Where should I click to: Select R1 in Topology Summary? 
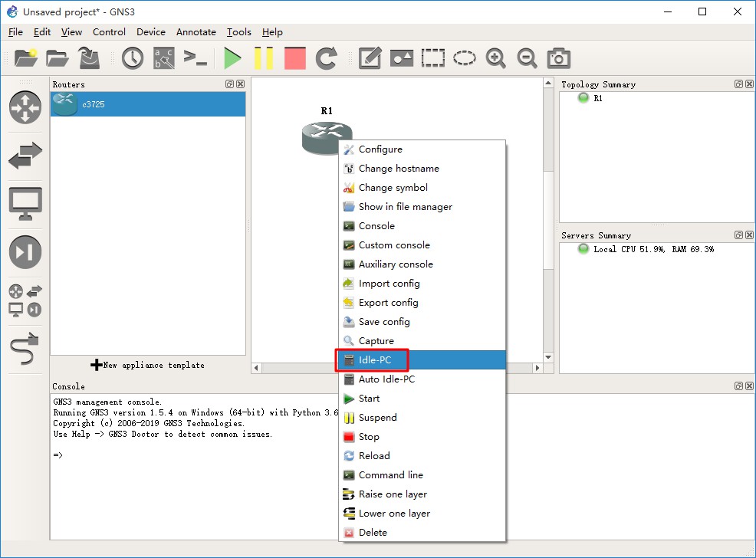click(x=598, y=98)
